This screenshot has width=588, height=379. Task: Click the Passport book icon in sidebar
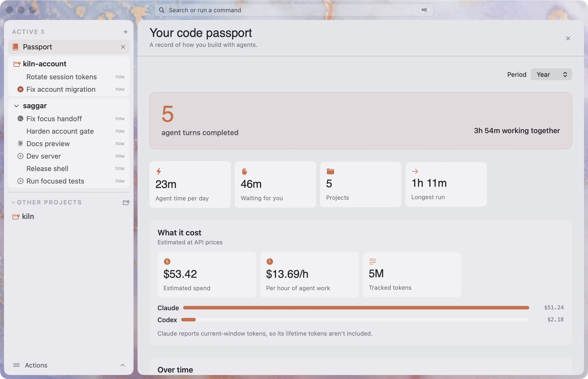pos(15,47)
